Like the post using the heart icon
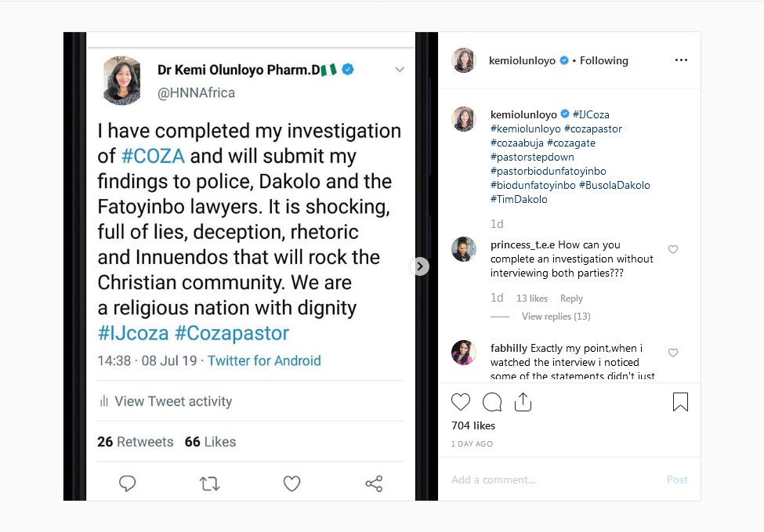 pos(461,401)
